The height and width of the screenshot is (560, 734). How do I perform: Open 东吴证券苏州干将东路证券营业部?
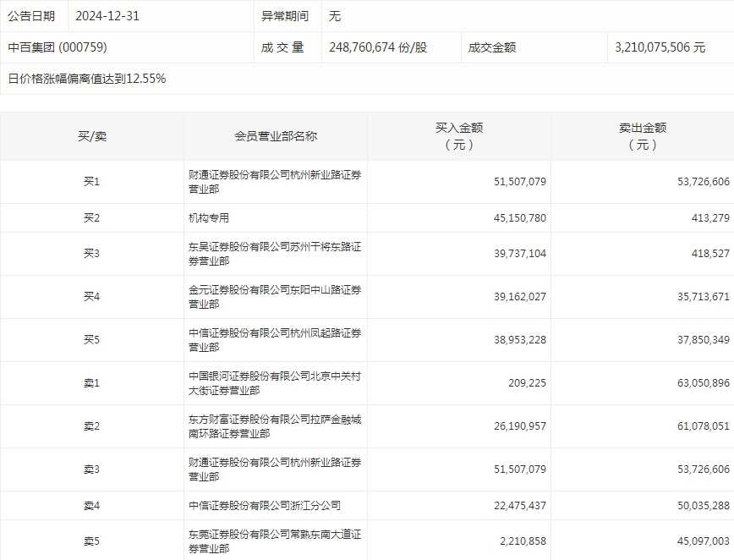(275, 254)
